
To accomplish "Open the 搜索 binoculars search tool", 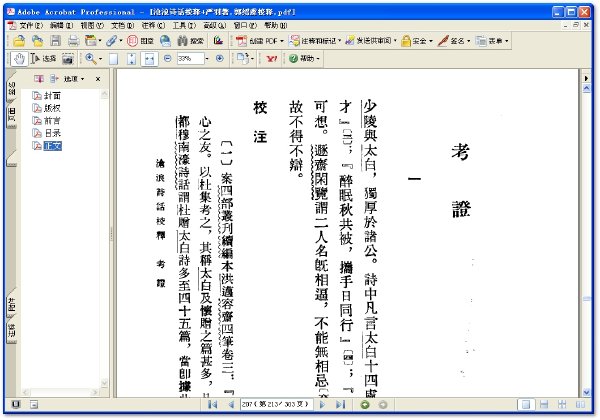I will tap(191, 41).
